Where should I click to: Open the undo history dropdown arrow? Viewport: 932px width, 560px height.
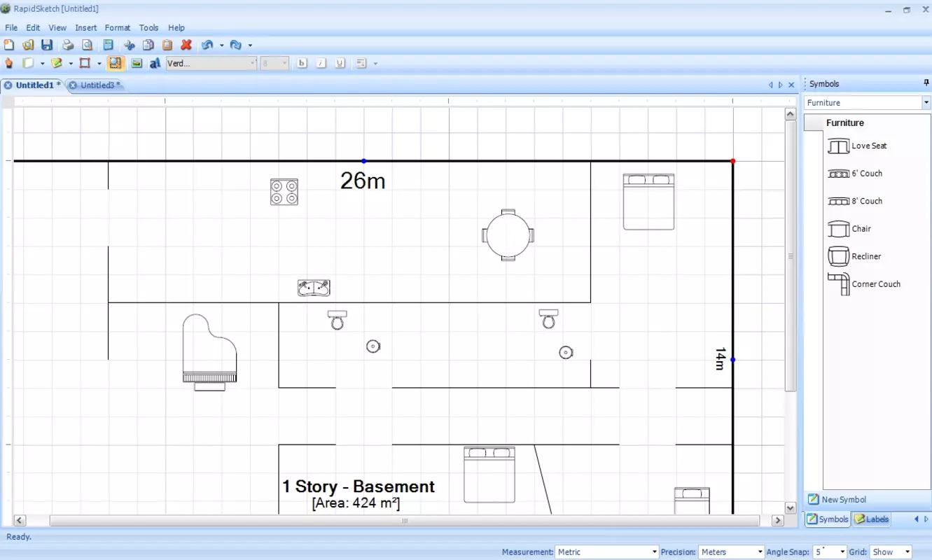point(221,45)
